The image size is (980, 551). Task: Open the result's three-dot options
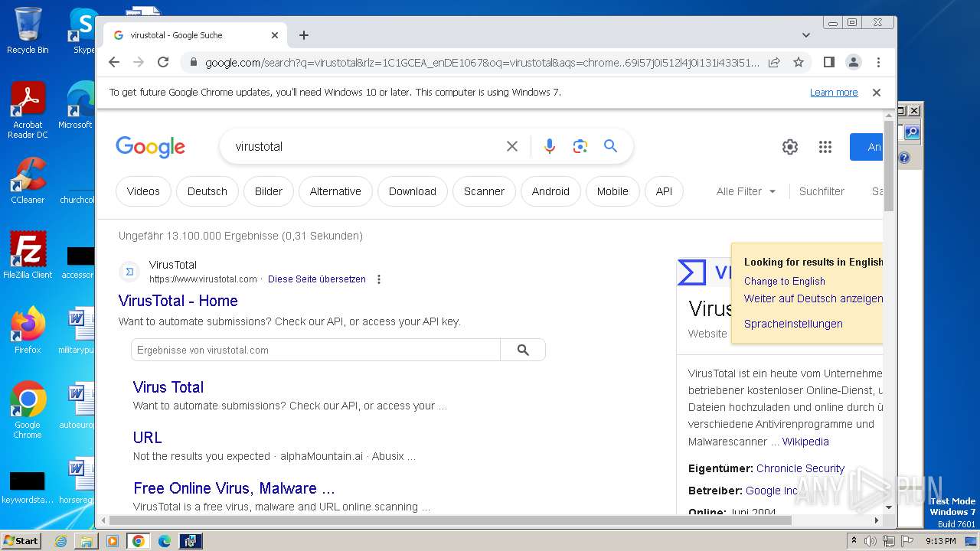click(x=378, y=279)
